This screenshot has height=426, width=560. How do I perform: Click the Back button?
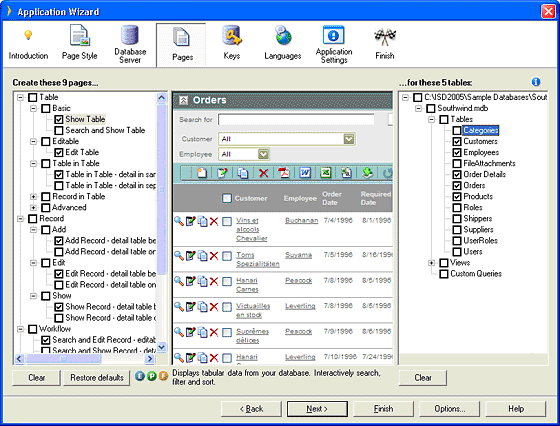coord(251,409)
